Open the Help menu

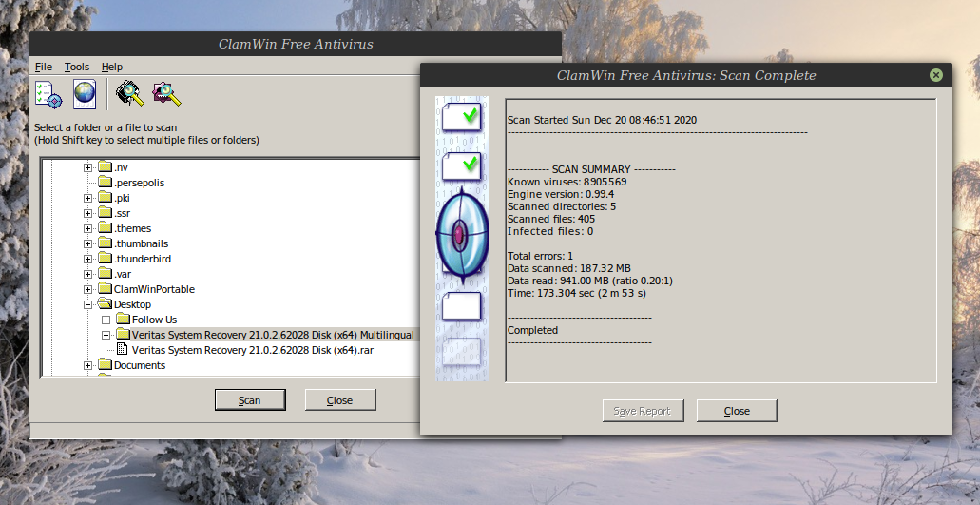(112, 67)
